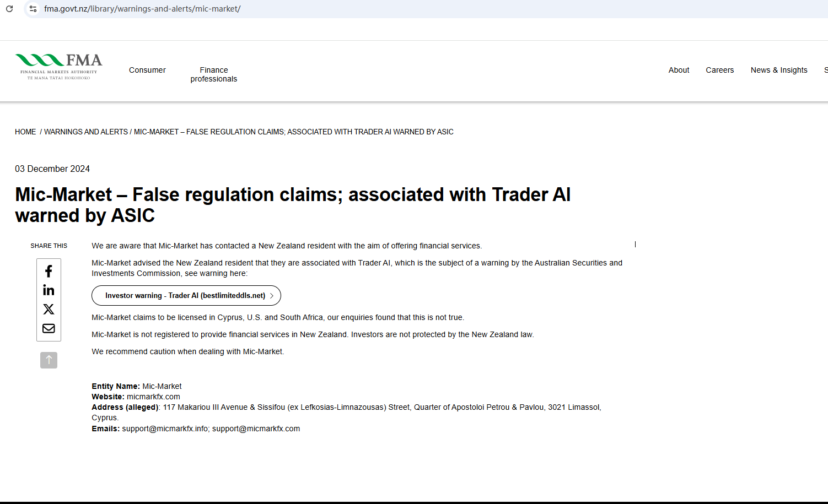Go to Careers page
828x504 pixels.
pos(719,70)
